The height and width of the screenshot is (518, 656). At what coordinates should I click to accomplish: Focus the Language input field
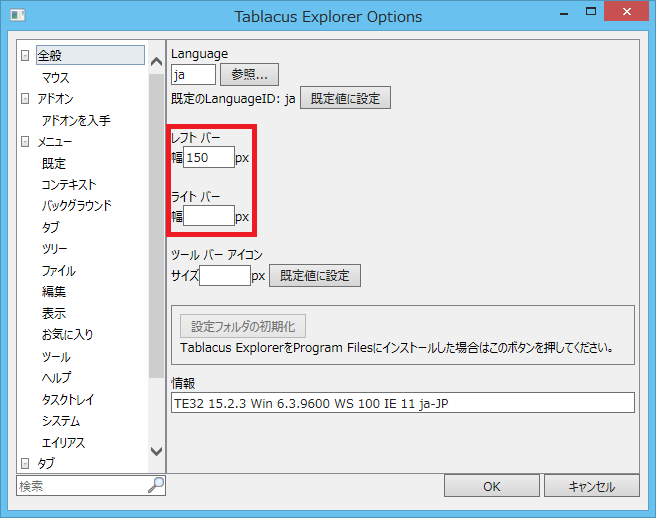(x=193, y=75)
